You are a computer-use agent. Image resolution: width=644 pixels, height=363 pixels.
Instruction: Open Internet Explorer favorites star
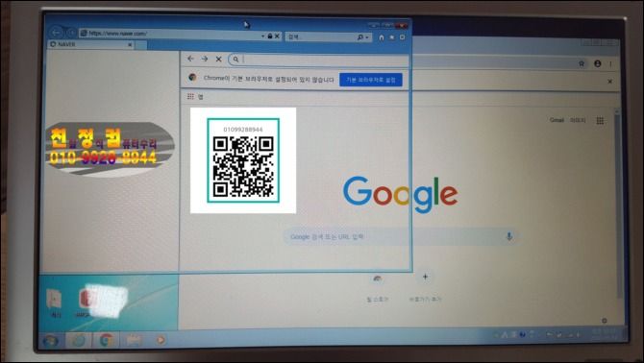[392, 37]
